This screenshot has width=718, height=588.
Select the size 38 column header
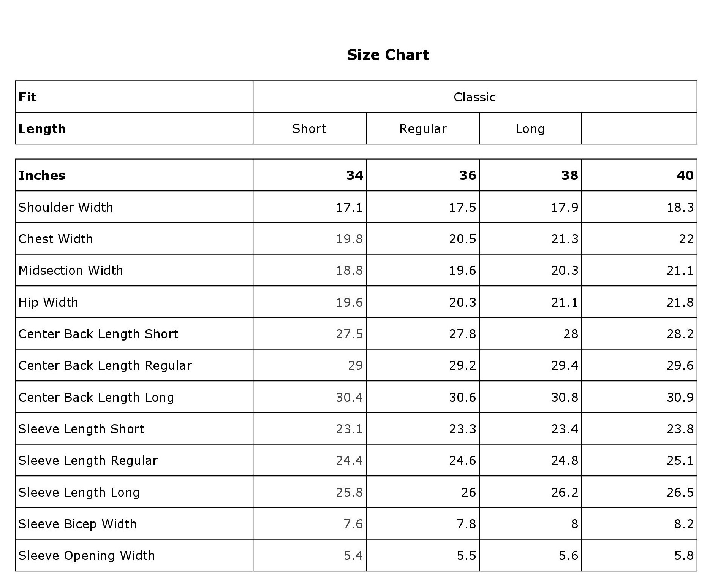569,176
